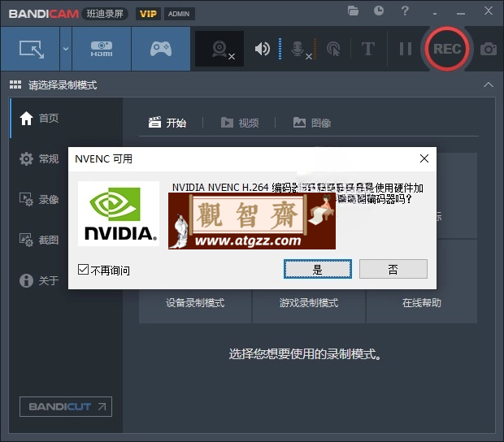
Task: Start recording with REC button
Action: click(x=447, y=49)
